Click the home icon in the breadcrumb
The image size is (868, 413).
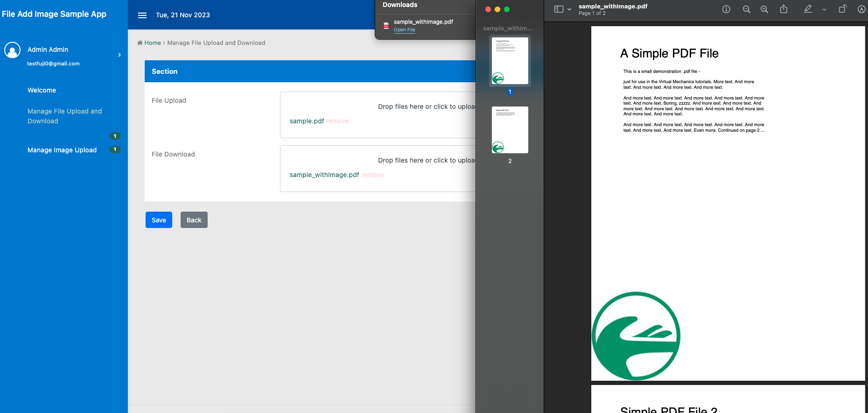pyautogui.click(x=140, y=43)
